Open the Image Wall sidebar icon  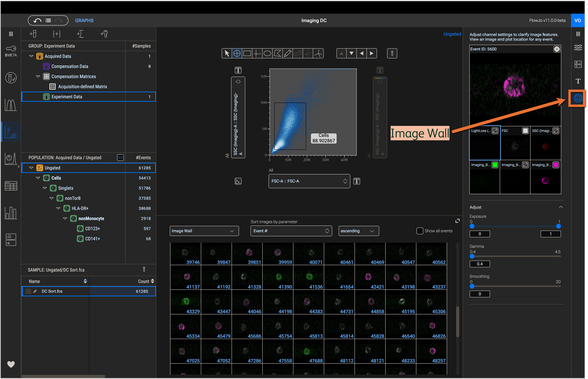click(x=578, y=98)
